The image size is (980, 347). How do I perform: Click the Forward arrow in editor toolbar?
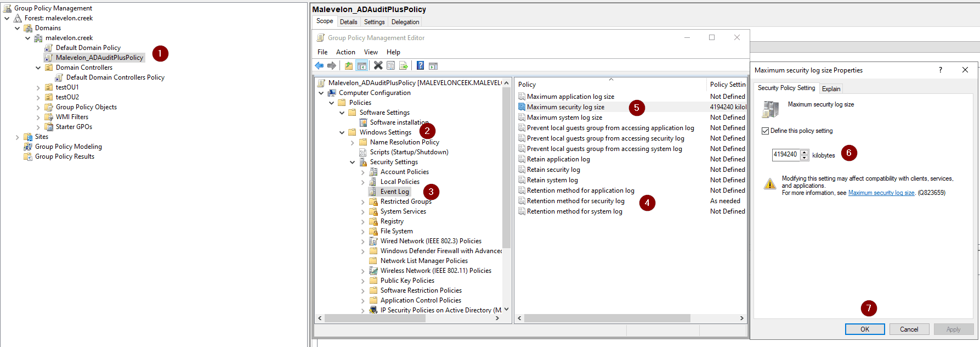(x=332, y=66)
